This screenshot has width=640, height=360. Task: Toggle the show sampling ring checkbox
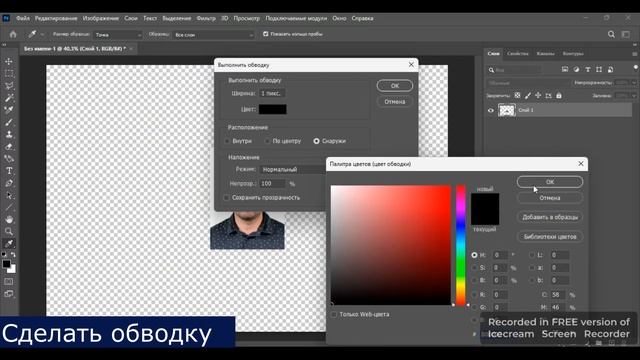click(266, 34)
